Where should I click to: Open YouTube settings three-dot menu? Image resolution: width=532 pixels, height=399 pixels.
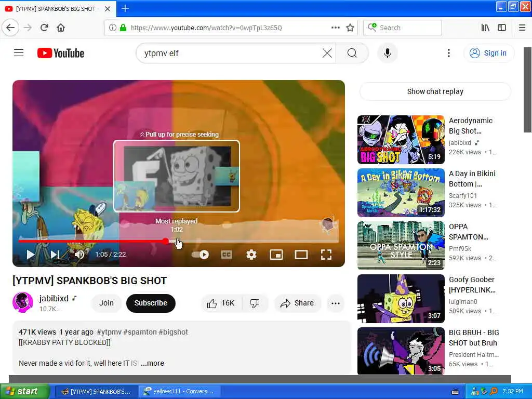click(x=448, y=53)
